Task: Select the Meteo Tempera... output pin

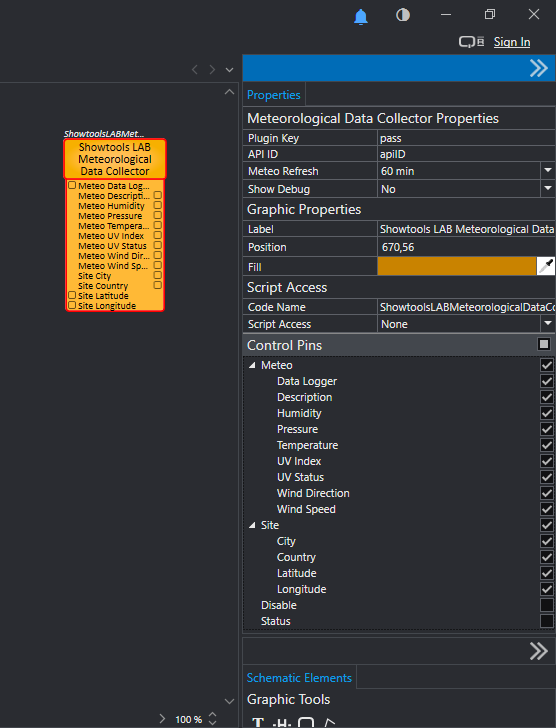Action: coord(158,225)
